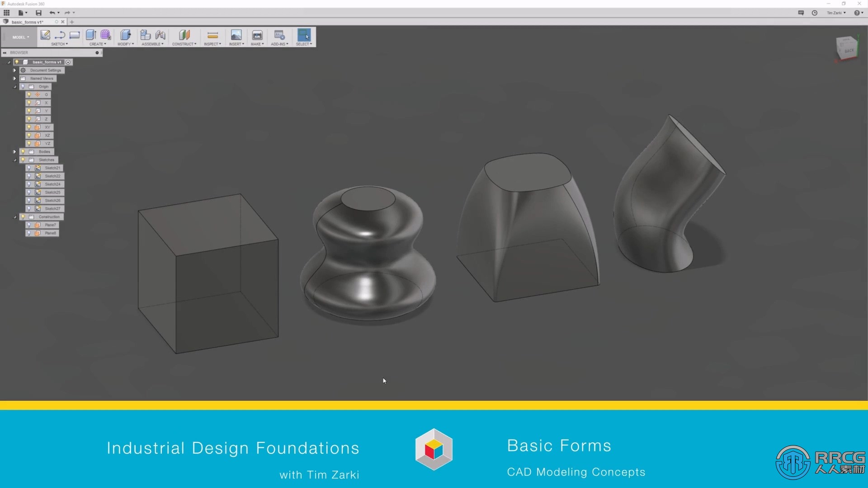Activate basic_forms v1 component radio button
Viewport: 868px width, 488px height.
click(x=68, y=62)
